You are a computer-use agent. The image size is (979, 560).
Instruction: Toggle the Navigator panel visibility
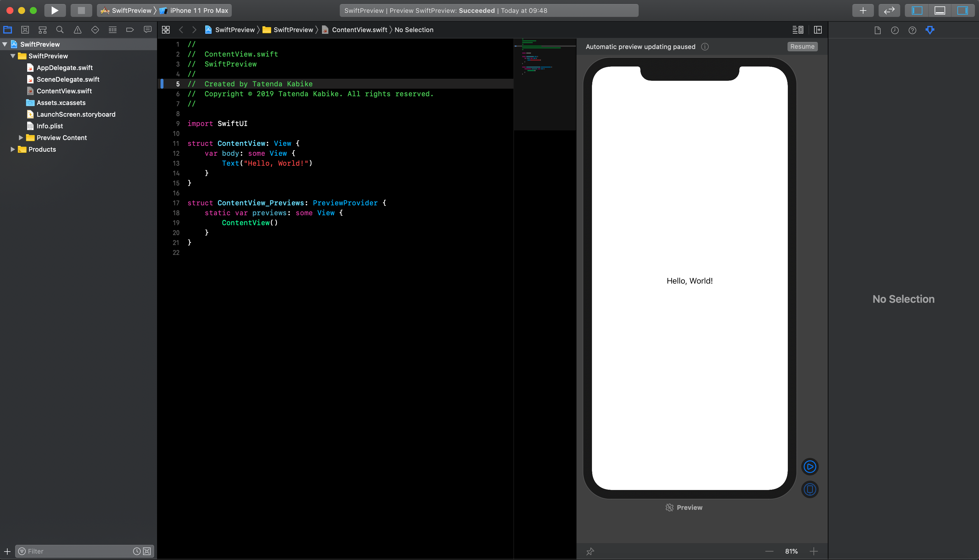pos(917,10)
